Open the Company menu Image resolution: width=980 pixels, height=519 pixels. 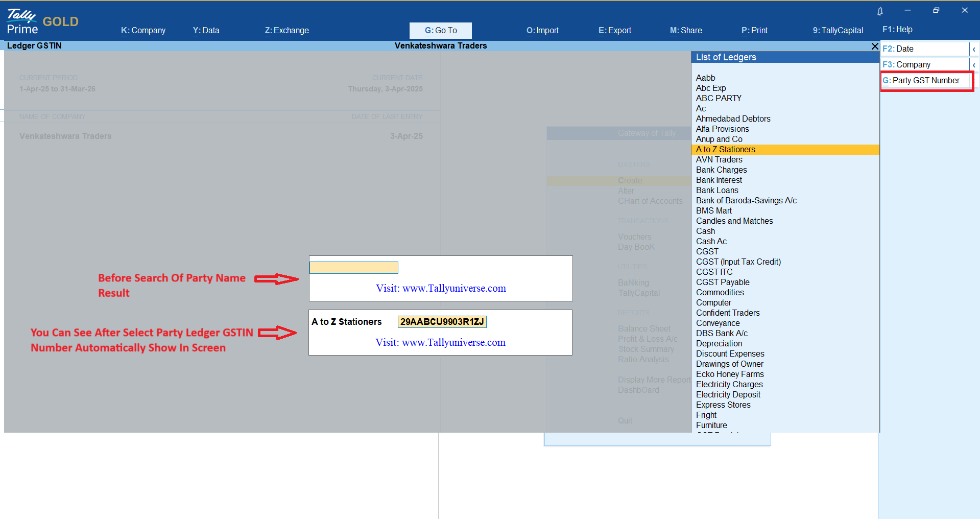click(x=143, y=31)
